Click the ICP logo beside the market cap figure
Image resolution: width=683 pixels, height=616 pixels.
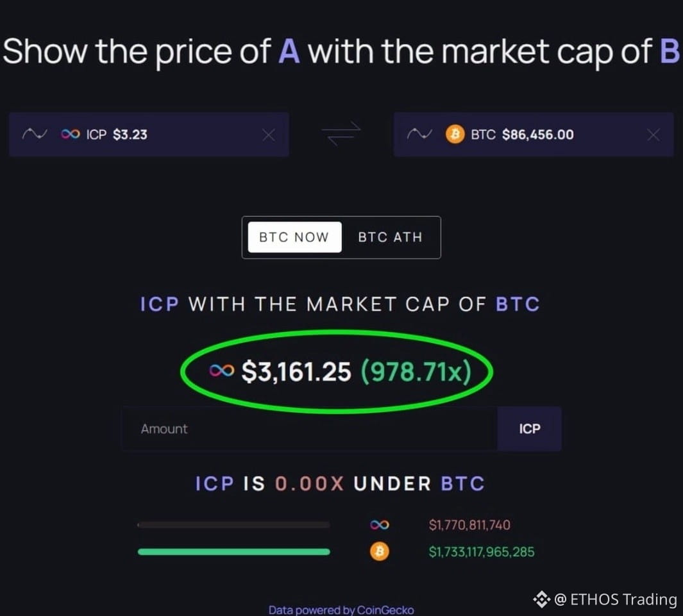pos(379,524)
